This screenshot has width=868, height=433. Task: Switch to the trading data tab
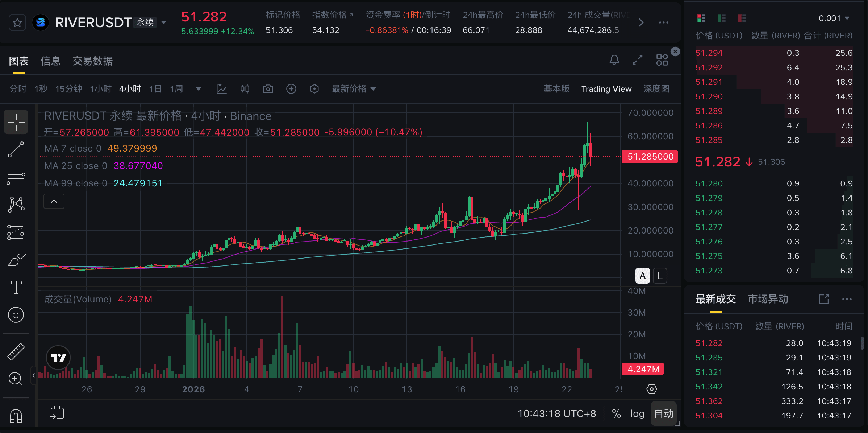click(x=92, y=61)
